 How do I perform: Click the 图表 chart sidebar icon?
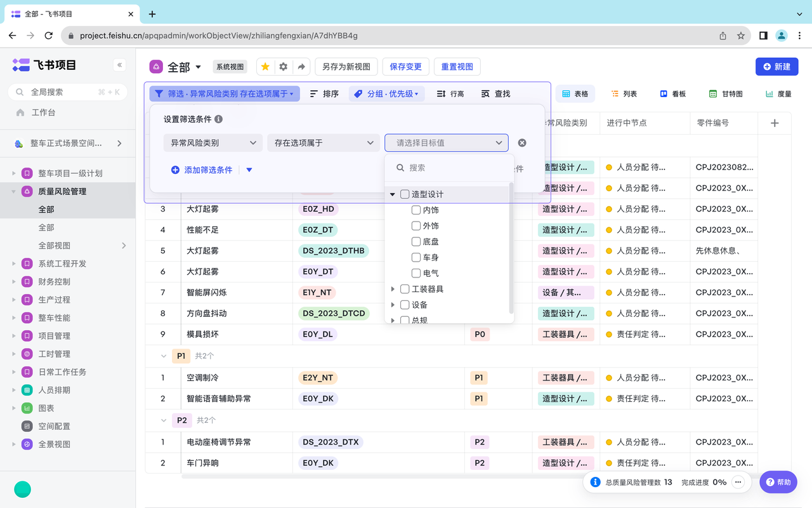27,408
